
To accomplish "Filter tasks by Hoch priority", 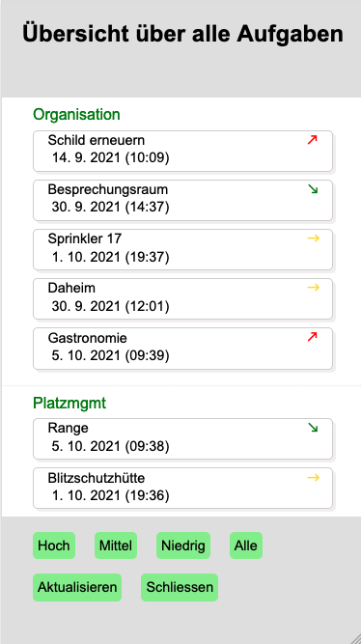I will coord(54,546).
